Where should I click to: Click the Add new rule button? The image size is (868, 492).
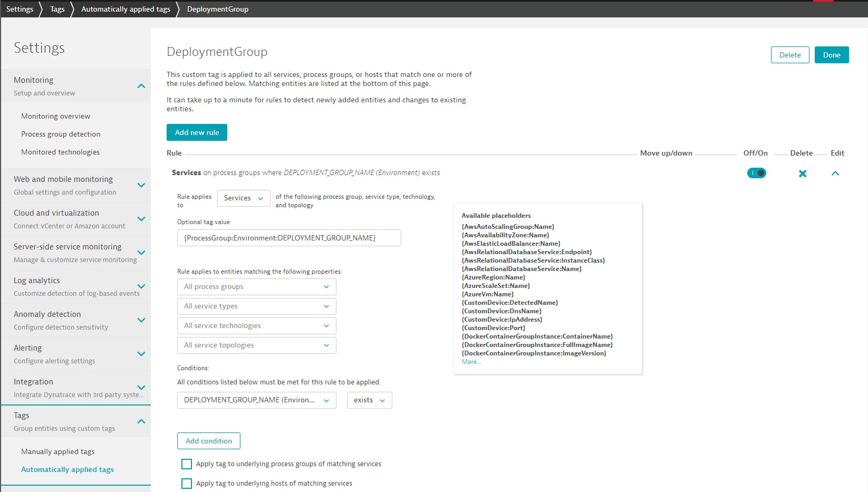click(x=197, y=132)
